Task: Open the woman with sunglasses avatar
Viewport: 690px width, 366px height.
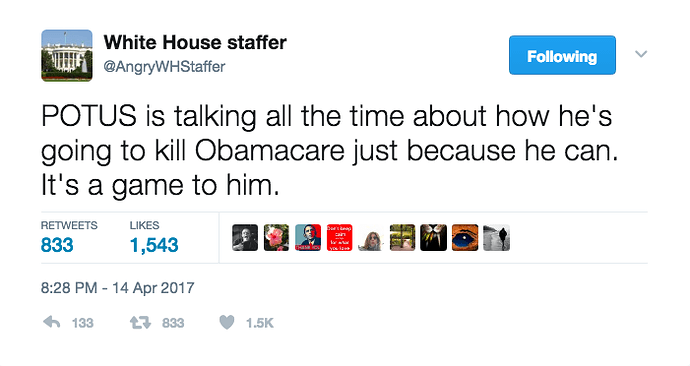Action: (x=371, y=238)
